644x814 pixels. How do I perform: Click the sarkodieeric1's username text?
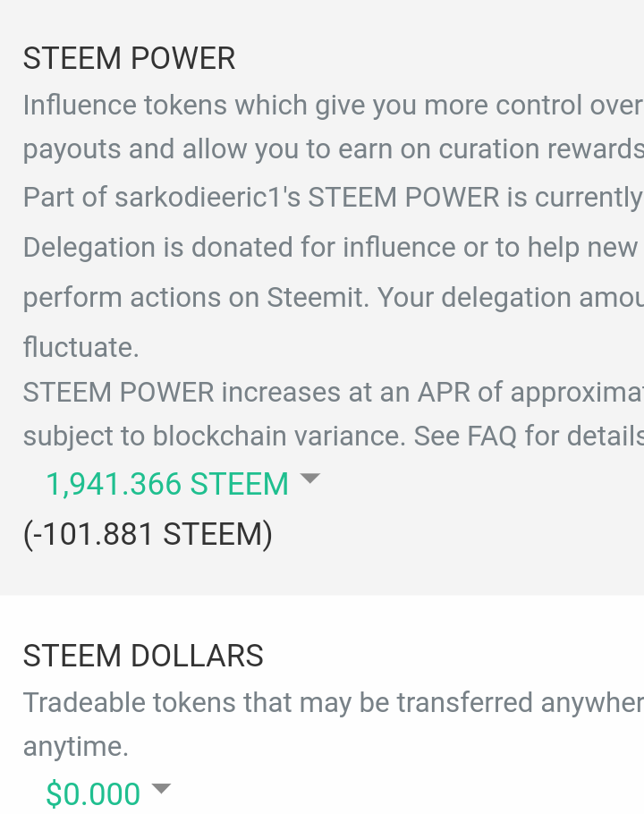click(208, 197)
